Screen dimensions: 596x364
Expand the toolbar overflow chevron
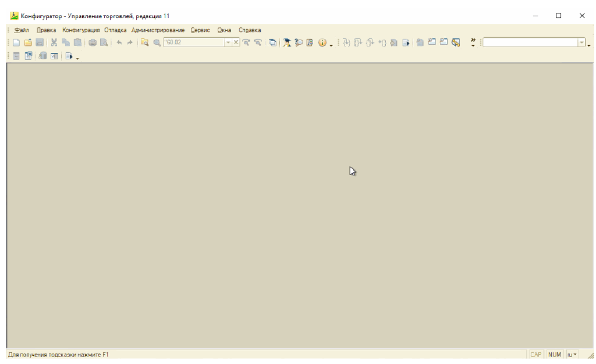pyautogui.click(x=473, y=42)
